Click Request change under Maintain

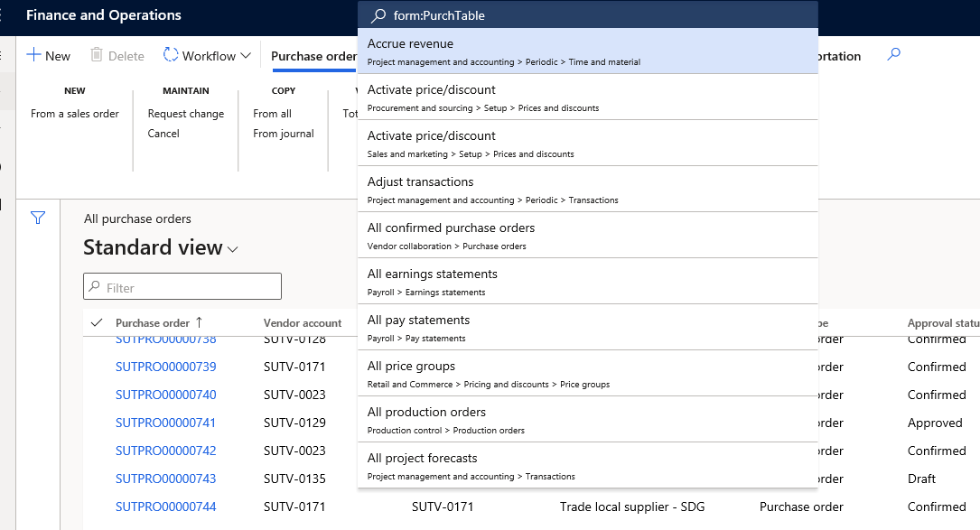click(185, 113)
